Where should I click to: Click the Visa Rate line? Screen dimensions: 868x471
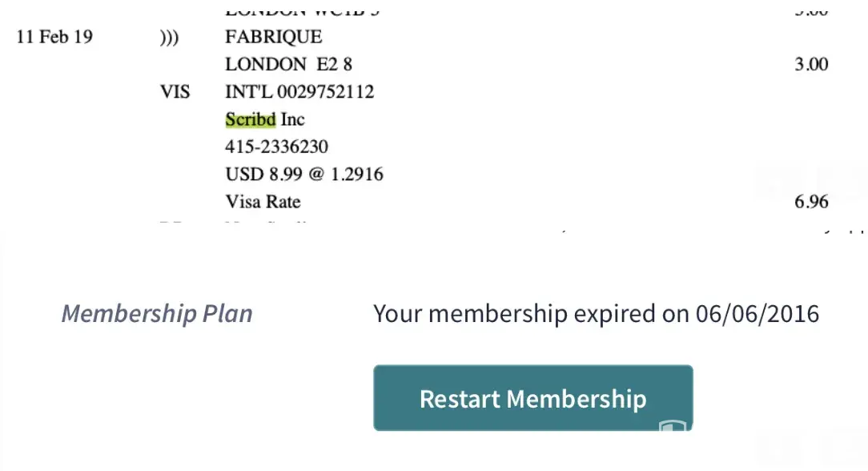[x=263, y=202]
